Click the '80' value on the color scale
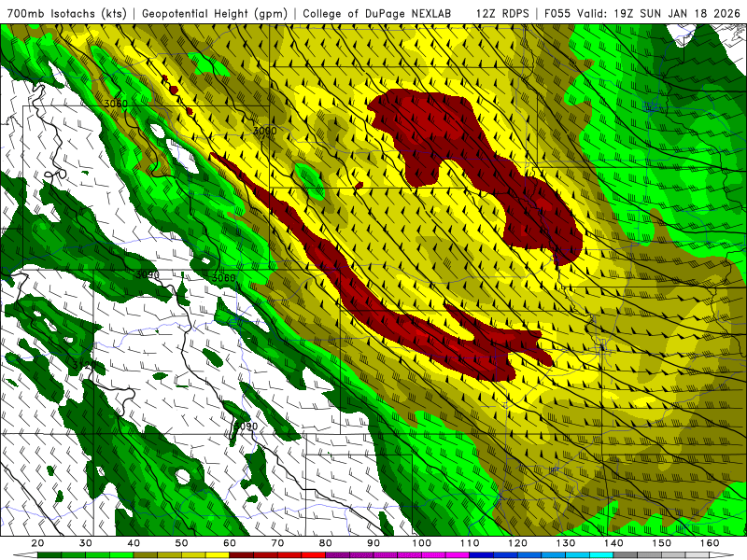 coord(325,543)
